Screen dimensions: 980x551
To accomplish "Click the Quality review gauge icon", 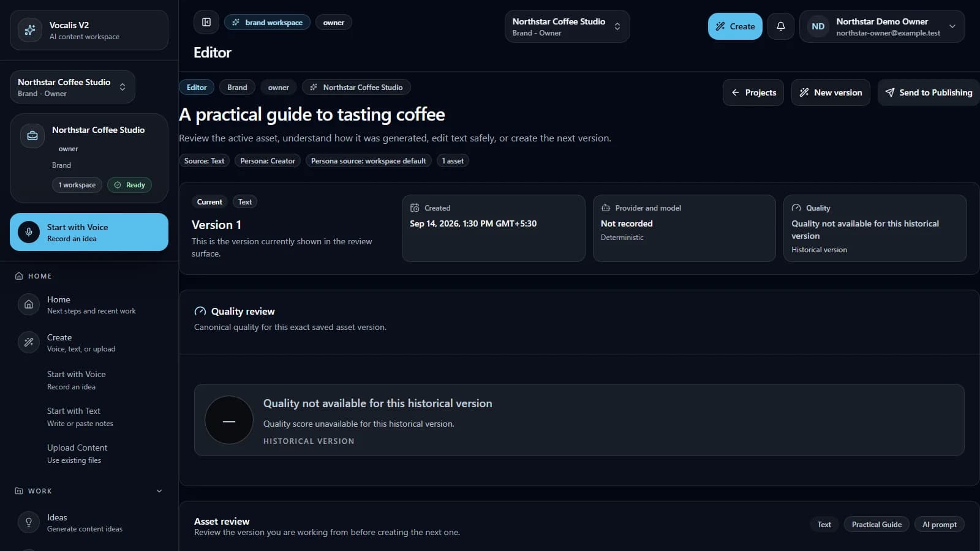I will click(200, 311).
